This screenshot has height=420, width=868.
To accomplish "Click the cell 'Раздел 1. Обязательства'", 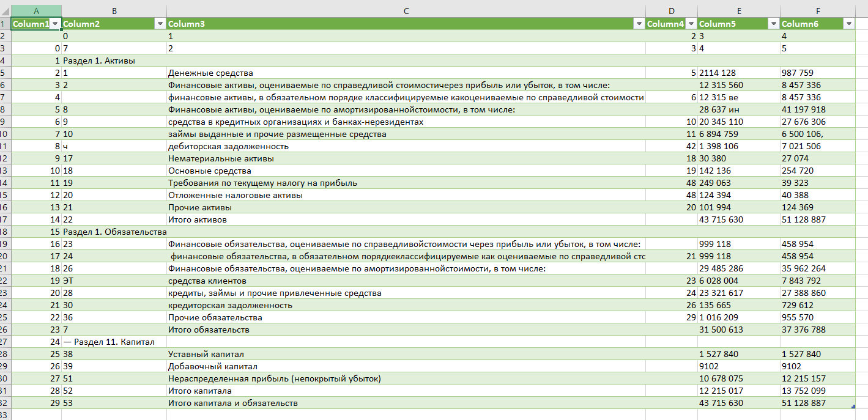I will pos(114,232).
